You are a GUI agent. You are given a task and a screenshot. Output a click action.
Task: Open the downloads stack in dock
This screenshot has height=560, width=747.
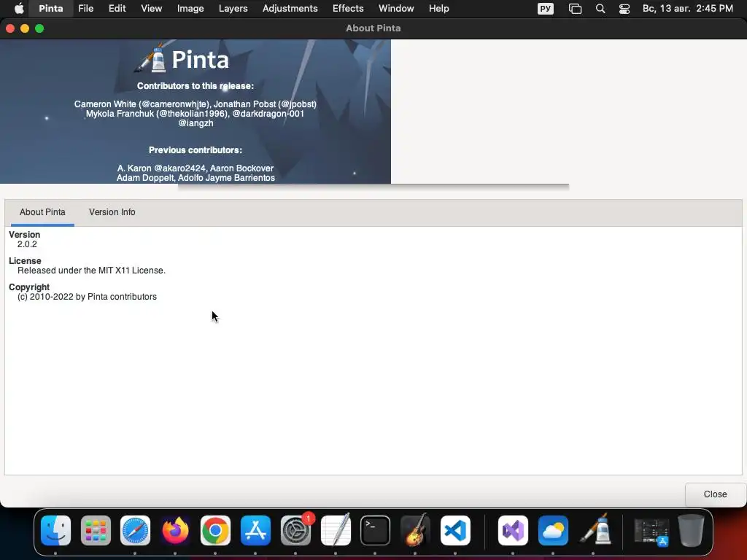click(651, 531)
